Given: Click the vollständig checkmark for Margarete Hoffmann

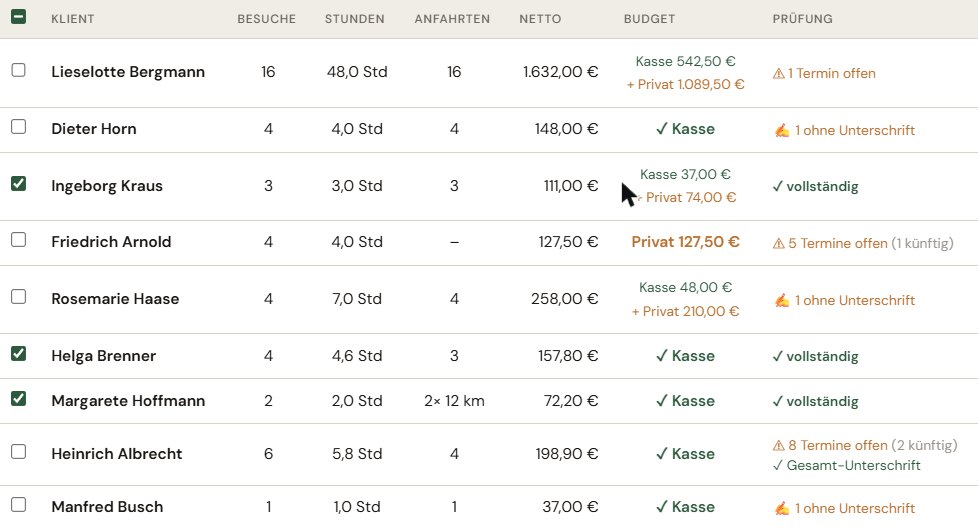Looking at the screenshot, I should (x=777, y=402).
